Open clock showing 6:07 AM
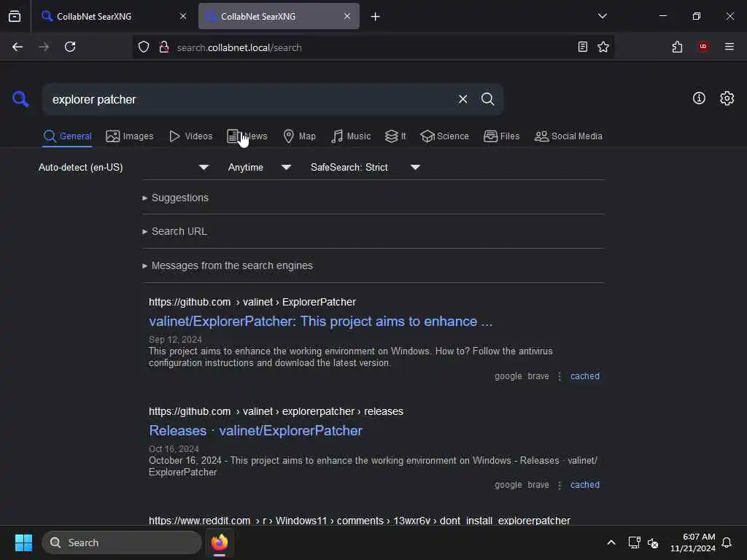 (693, 542)
